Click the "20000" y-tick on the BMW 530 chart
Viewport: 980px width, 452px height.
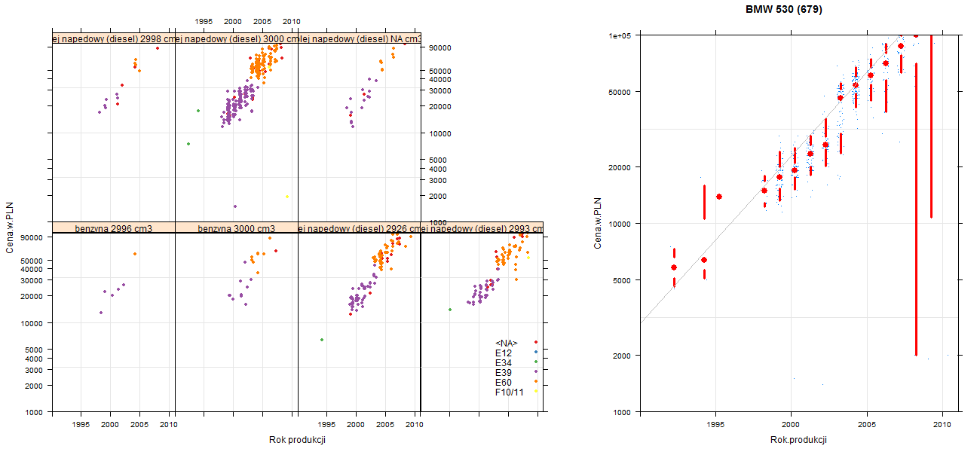620,166
